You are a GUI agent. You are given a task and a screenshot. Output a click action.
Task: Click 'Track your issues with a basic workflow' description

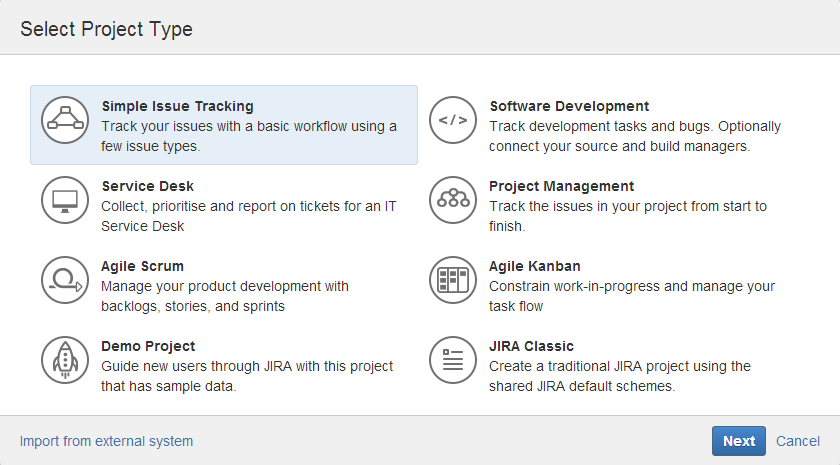tap(249, 136)
